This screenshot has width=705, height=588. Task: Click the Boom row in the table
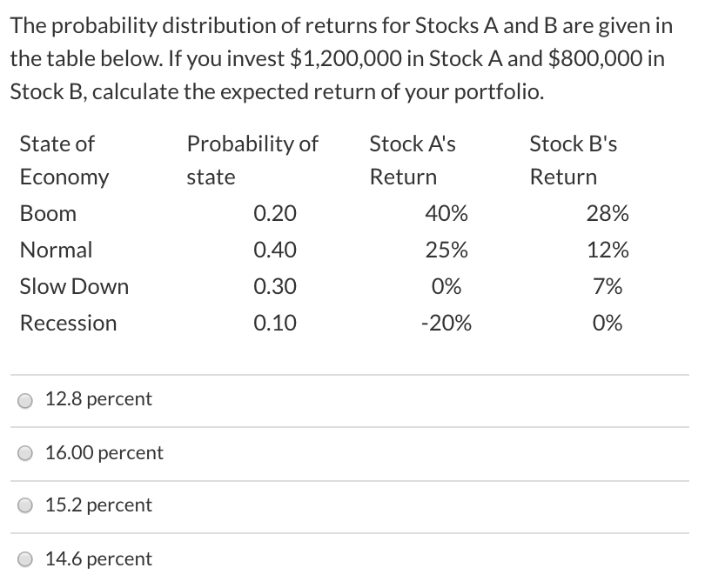47,213
